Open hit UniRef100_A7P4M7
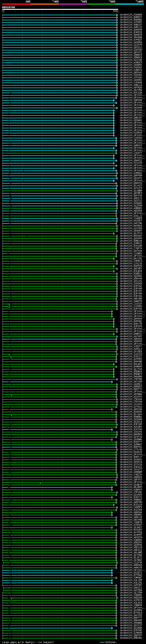The image size is (146, 644). coord(131,22)
